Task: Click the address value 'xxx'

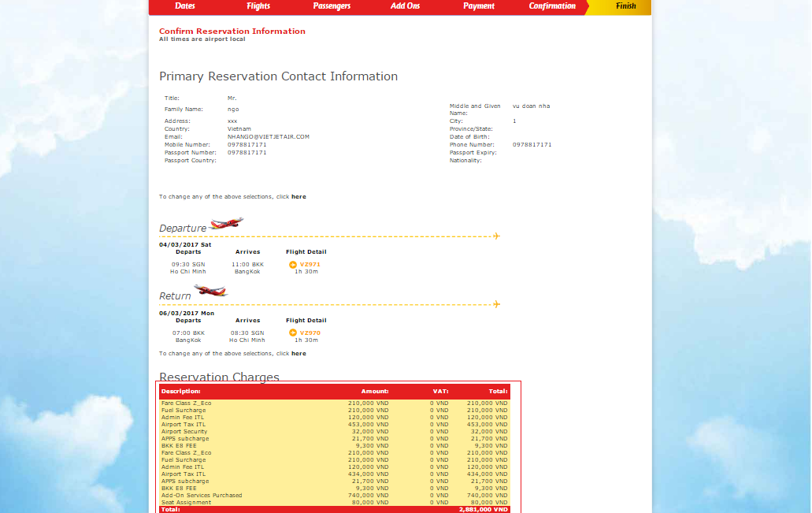Action: tap(232, 121)
